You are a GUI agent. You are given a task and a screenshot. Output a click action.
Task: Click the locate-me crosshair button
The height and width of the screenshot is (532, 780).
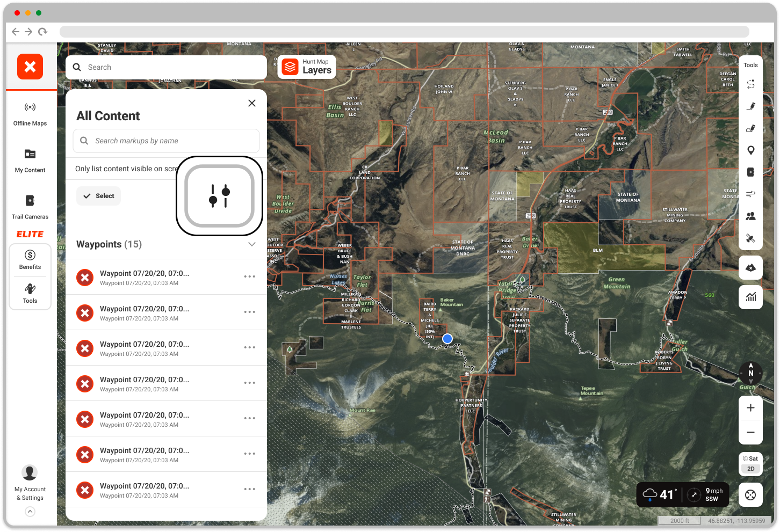click(x=751, y=495)
